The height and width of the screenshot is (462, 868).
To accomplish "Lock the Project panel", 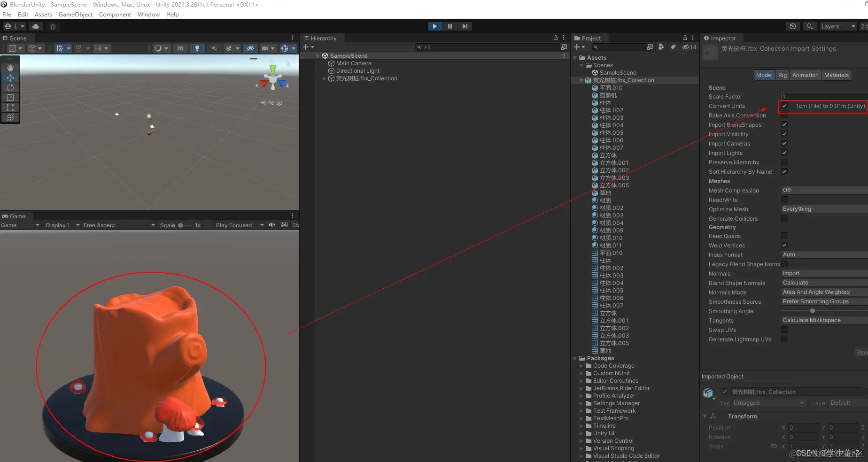I will [685, 38].
